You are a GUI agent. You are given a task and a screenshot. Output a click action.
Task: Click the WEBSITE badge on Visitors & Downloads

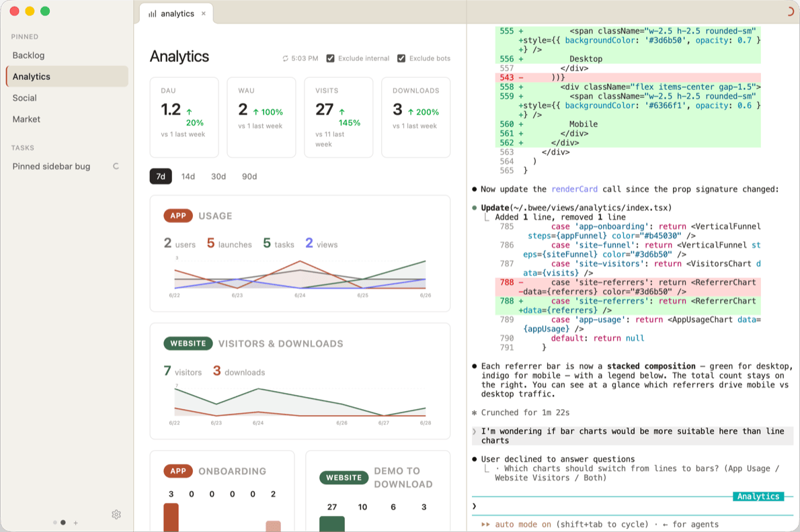pos(188,344)
